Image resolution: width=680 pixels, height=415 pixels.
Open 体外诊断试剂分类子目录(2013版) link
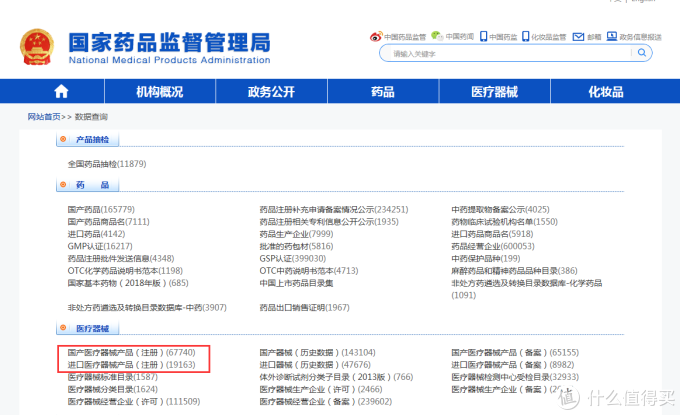337,377
